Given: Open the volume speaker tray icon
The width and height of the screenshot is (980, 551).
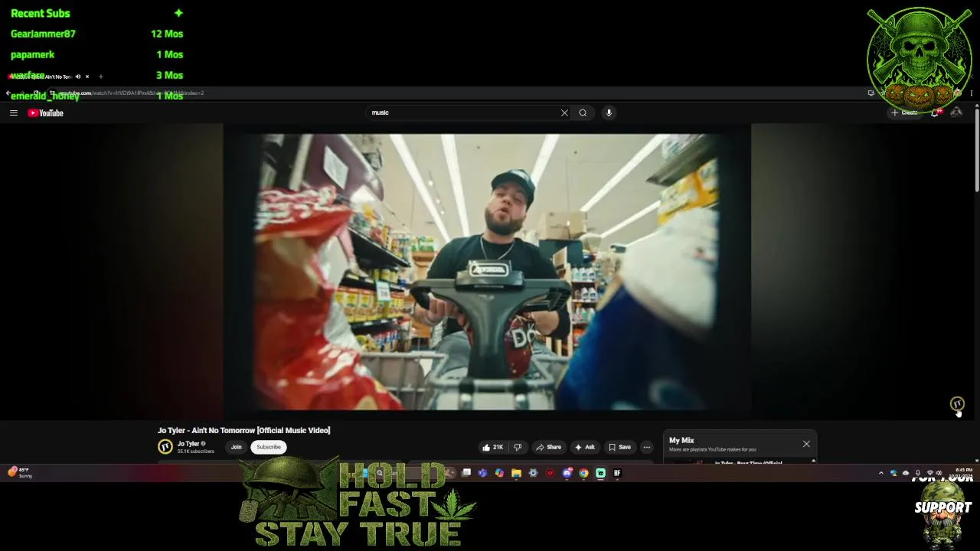Looking at the screenshot, I should tap(939, 473).
